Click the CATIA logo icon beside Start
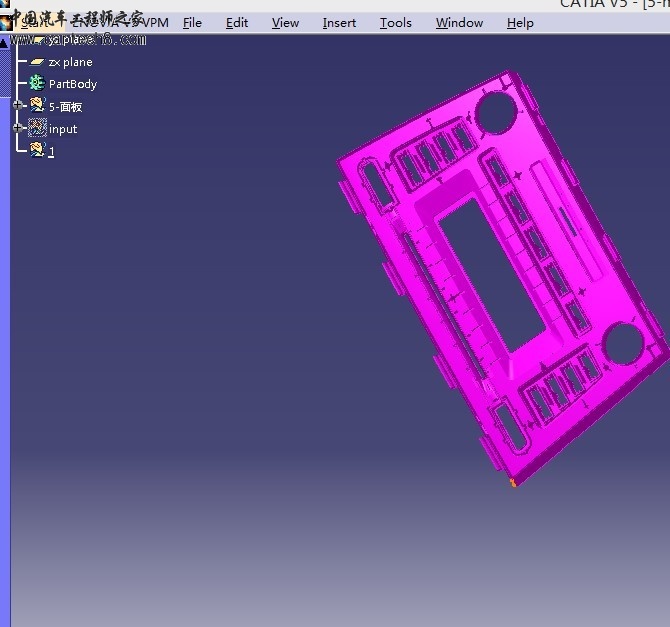The width and height of the screenshot is (670, 627). [6, 22]
